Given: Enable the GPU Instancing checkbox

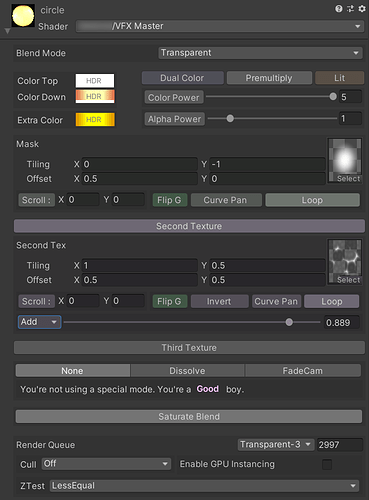Looking at the screenshot, I should coord(327,464).
